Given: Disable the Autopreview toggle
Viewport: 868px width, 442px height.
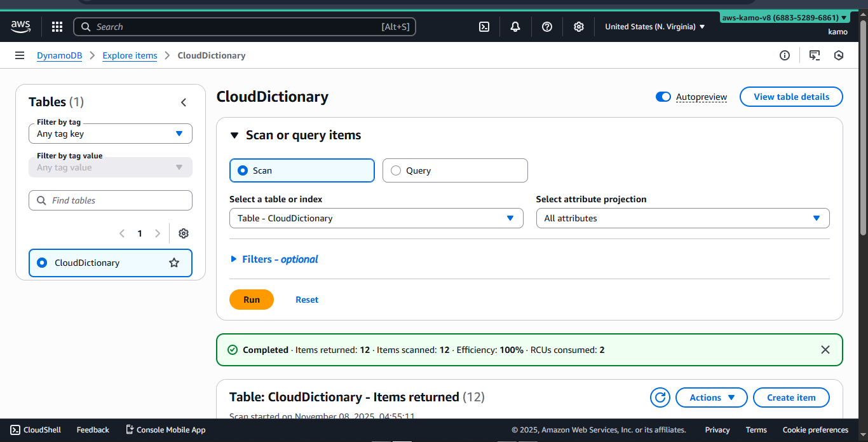Looking at the screenshot, I should pyautogui.click(x=663, y=97).
